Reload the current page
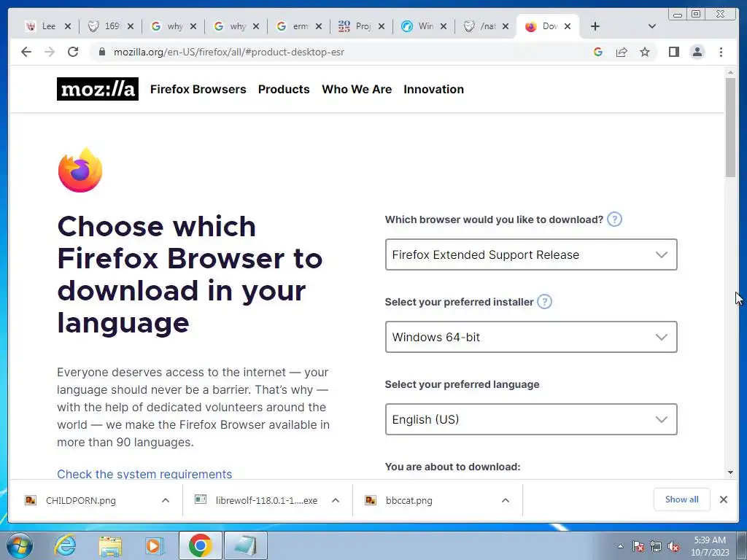The height and width of the screenshot is (560, 747). click(73, 52)
